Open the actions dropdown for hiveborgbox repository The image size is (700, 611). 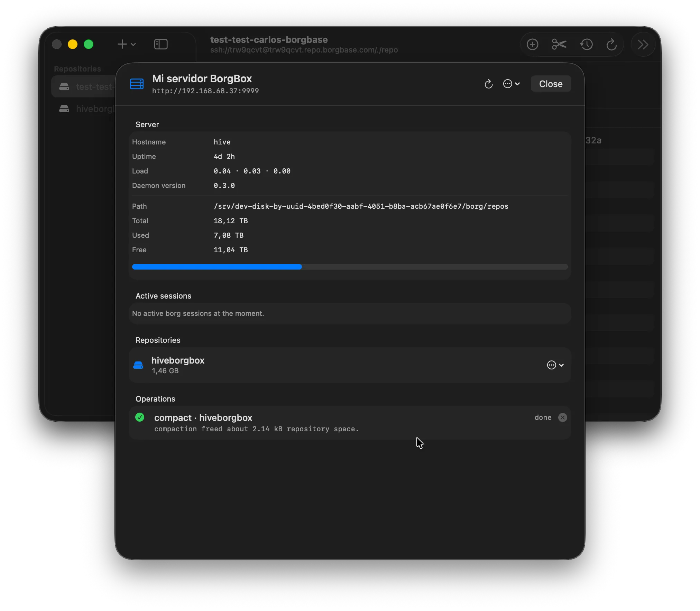coord(555,365)
